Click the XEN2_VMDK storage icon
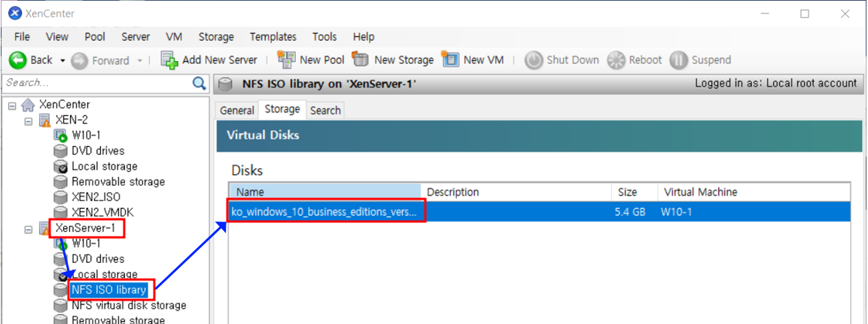Image resolution: width=868 pixels, height=324 pixels. (60, 212)
